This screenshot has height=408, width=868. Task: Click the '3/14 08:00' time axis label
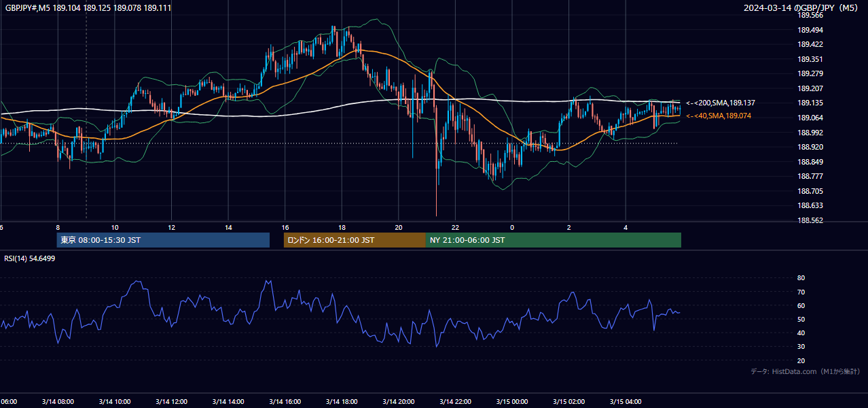coord(58,401)
